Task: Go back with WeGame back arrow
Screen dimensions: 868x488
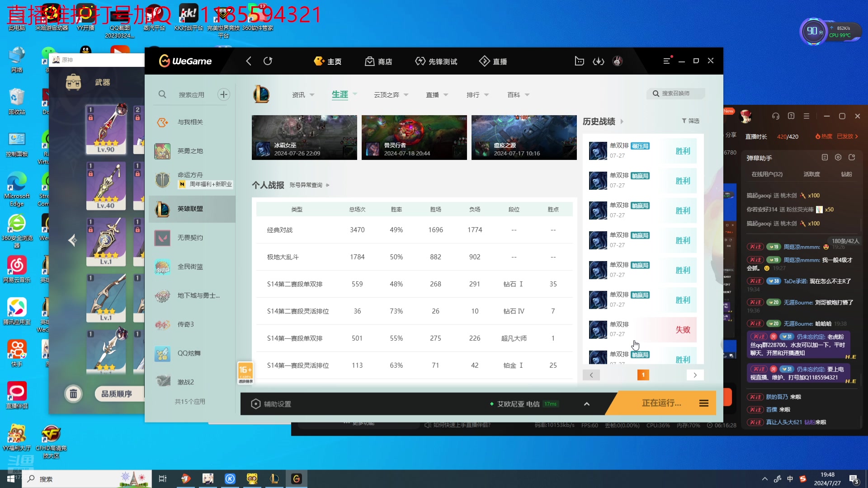Action: pyautogui.click(x=249, y=61)
